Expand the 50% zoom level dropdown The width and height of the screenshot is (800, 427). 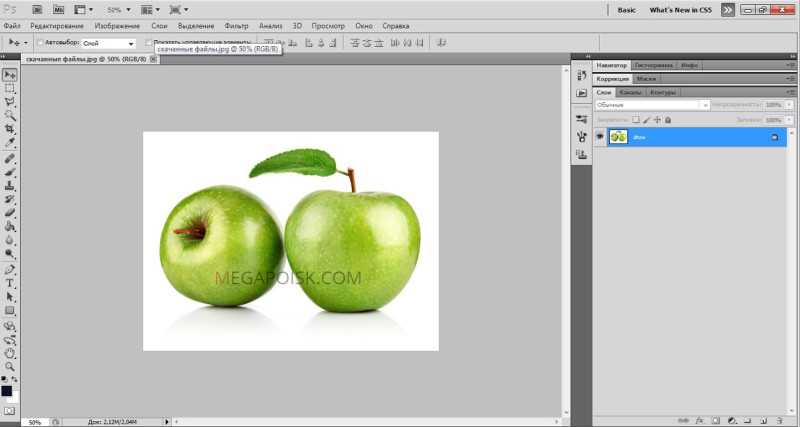119,10
